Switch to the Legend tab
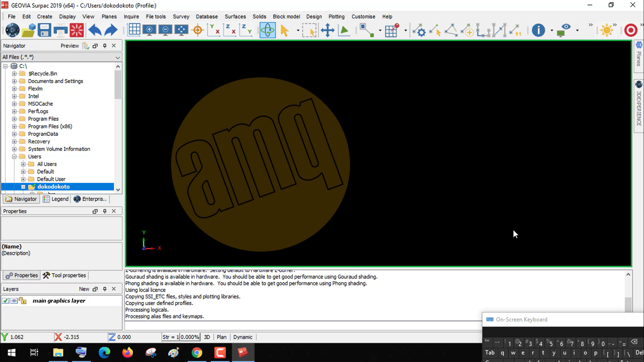Viewport: 644px width, 362px height. click(x=56, y=199)
